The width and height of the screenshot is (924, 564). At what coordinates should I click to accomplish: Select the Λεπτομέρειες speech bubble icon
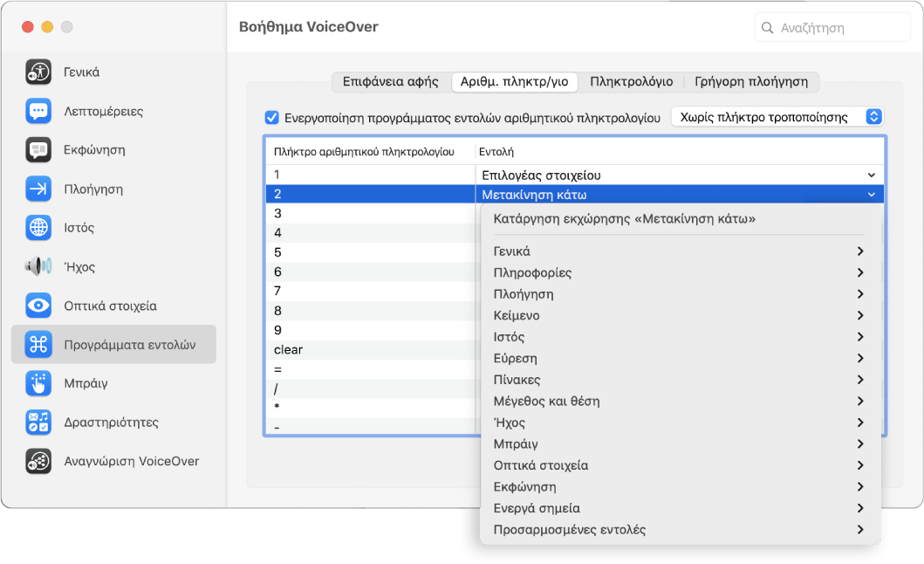coord(38,111)
